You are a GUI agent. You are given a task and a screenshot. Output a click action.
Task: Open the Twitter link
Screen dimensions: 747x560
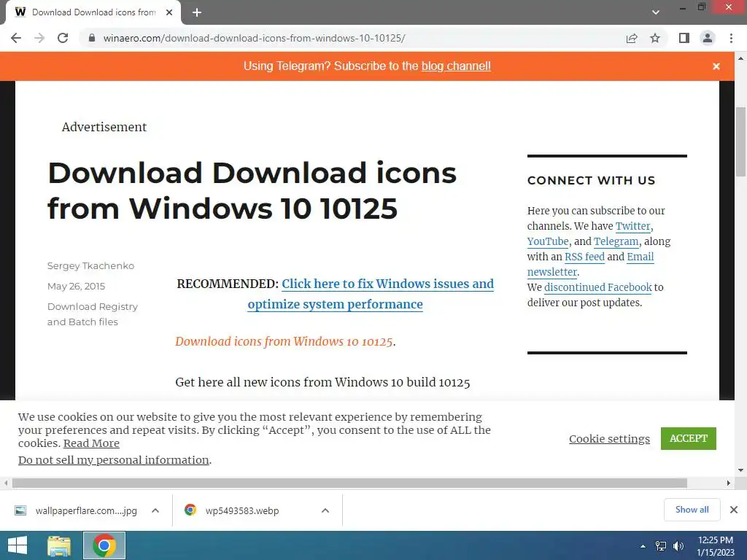pos(632,226)
